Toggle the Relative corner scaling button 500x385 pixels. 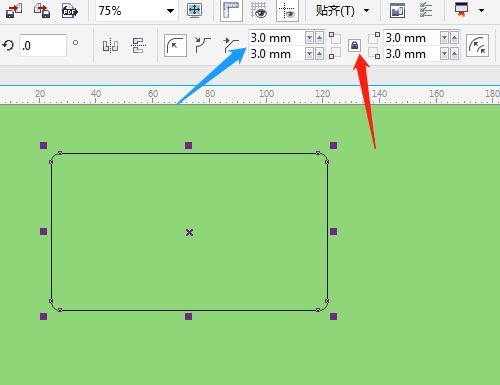coord(477,45)
